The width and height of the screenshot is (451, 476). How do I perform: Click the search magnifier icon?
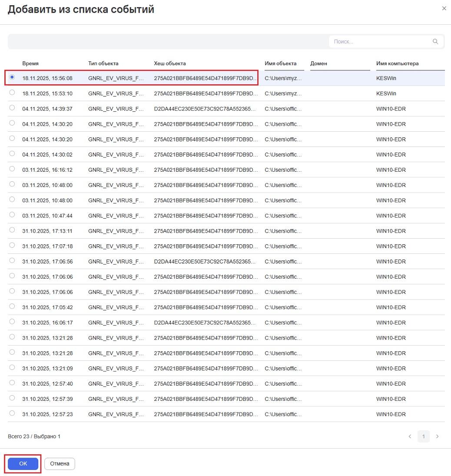pyautogui.click(x=435, y=41)
